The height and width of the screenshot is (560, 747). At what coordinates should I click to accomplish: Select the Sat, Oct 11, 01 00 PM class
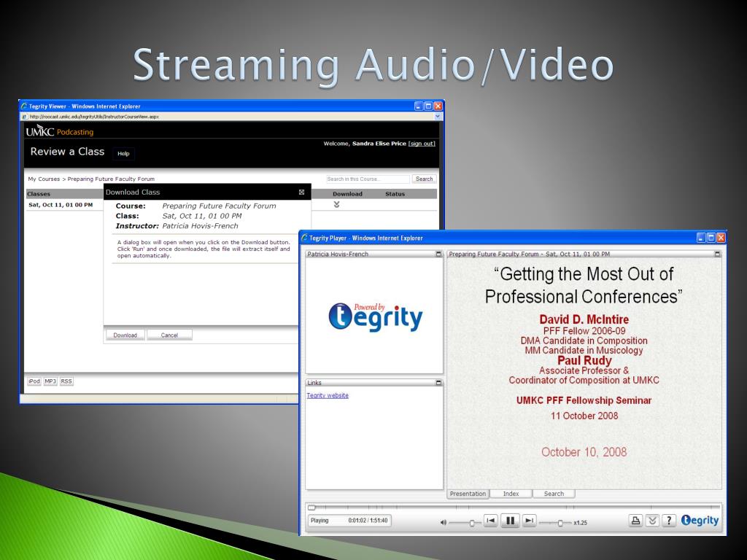pos(61,205)
